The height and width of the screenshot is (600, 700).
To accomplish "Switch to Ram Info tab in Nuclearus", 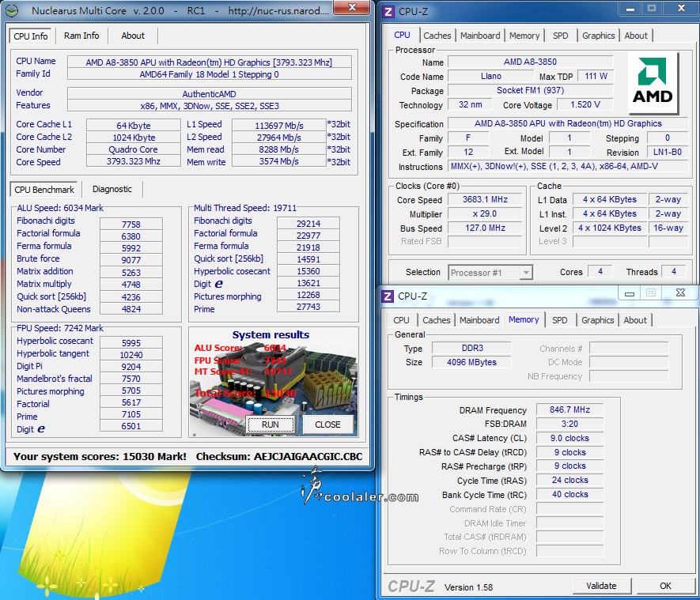I will pyautogui.click(x=81, y=36).
